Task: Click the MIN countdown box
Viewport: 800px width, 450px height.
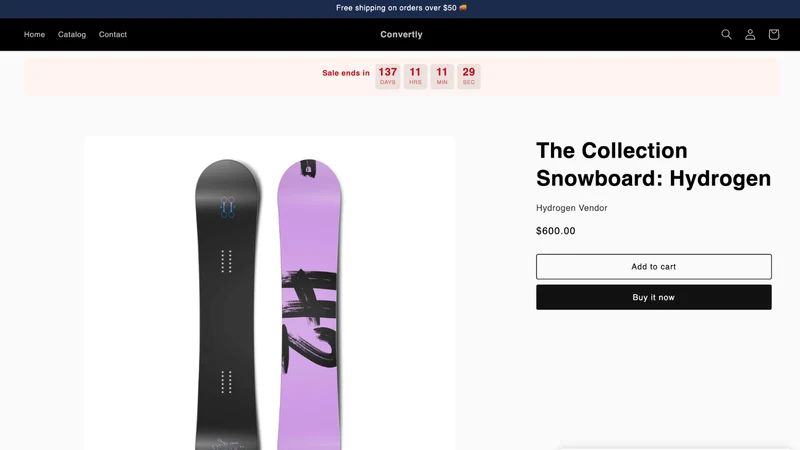Action: (x=442, y=76)
